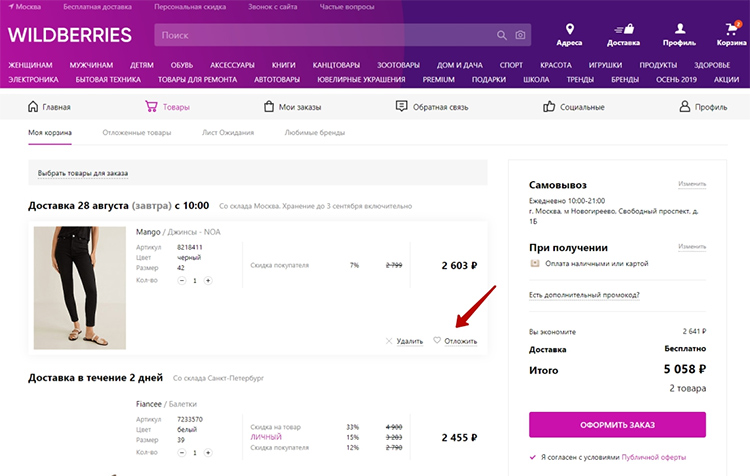Image resolution: width=750 pixels, height=476 pixels.
Task: Switch to Отложенные товары tab
Action: click(137, 132)
